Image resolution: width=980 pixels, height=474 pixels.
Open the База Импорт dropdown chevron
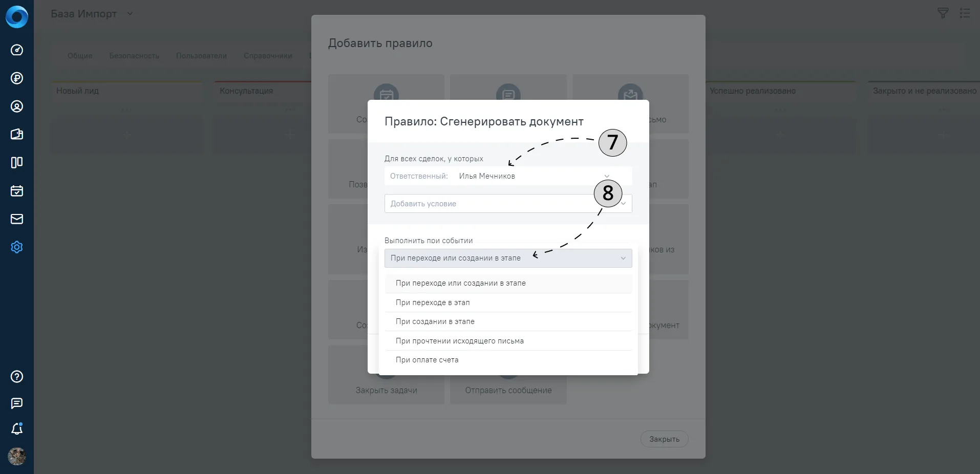[130, 14]
